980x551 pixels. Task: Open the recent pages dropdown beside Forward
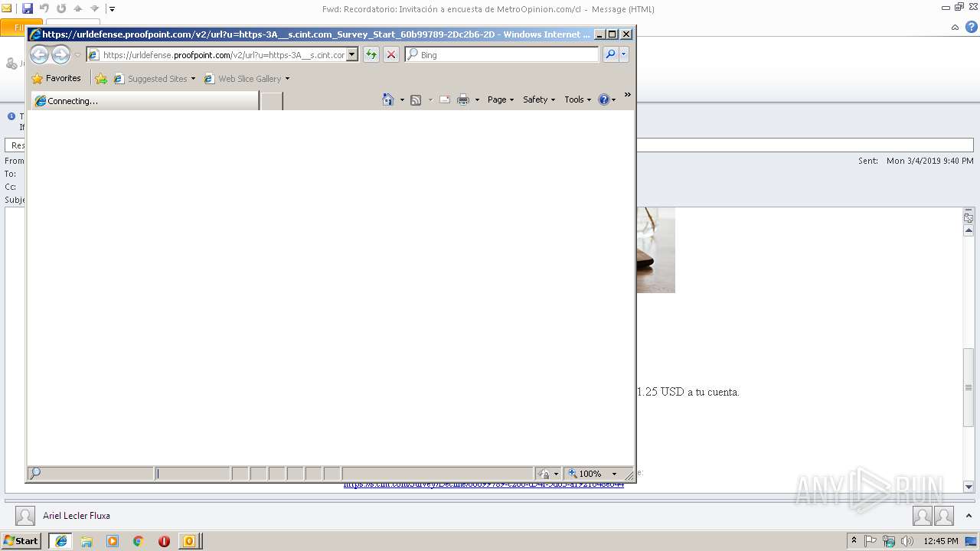(x=77, y=55)
